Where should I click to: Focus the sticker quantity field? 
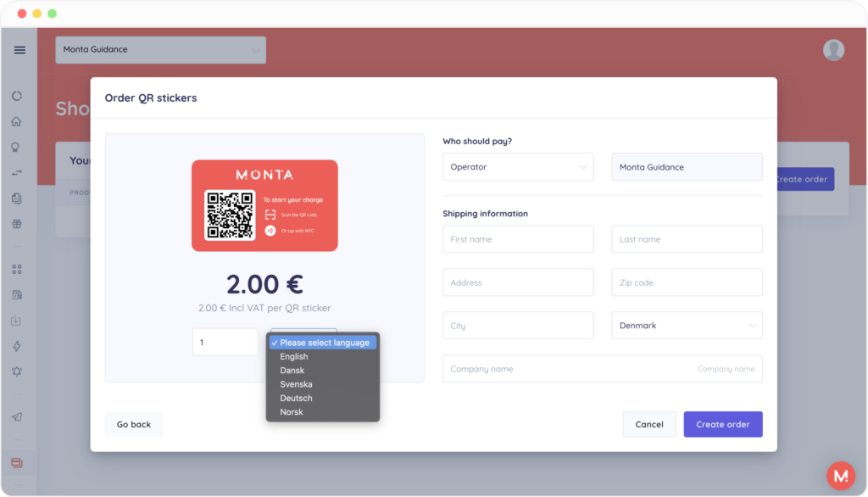click(225, 342)
